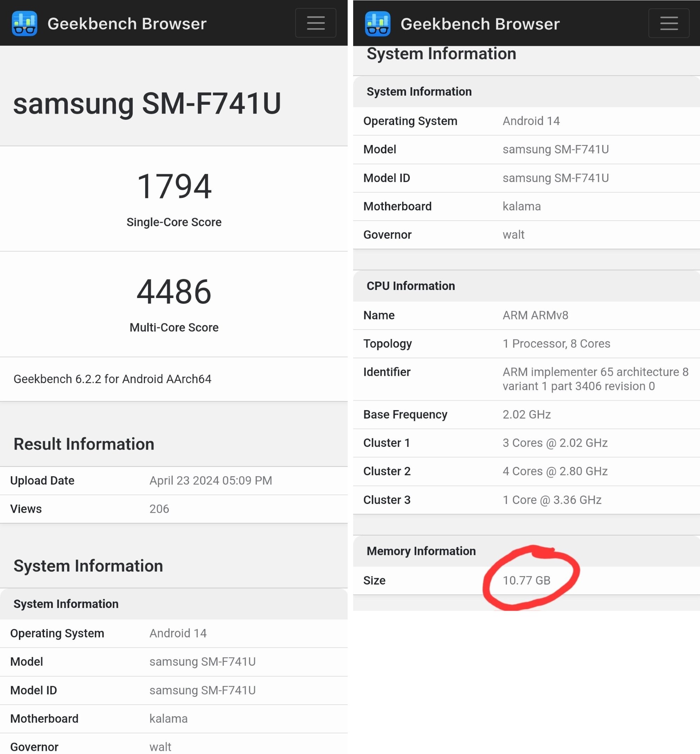The width and height of the screenshot is (700, 754).
Task: Click 'Multi-Core Score' label
Action: [174, 327]
